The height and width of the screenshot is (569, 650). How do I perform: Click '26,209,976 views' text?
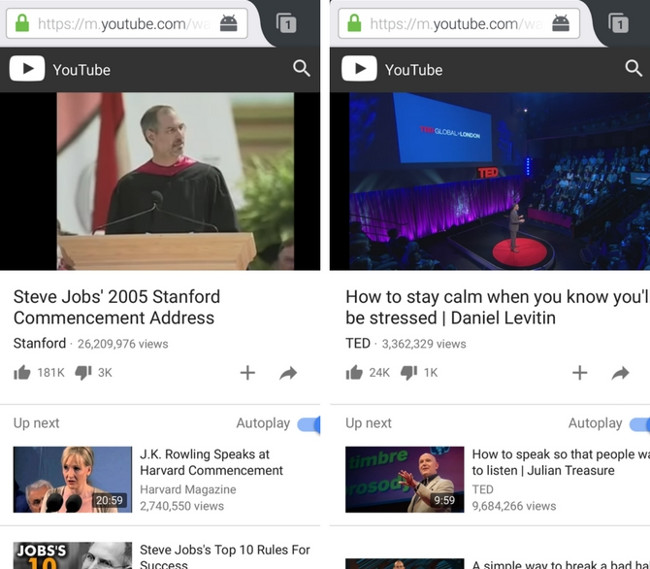coord(123,344)
